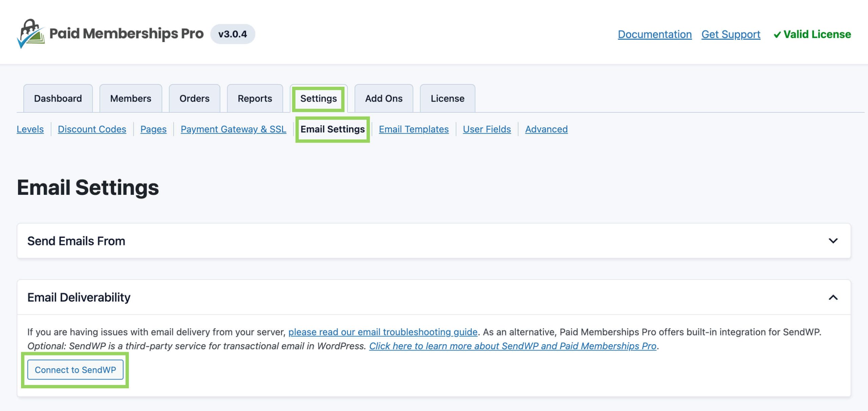Click the Paid Memberships Pro logo icon
Image resolution: width=868 pixels, height=411 pixels.
(31, 34)
